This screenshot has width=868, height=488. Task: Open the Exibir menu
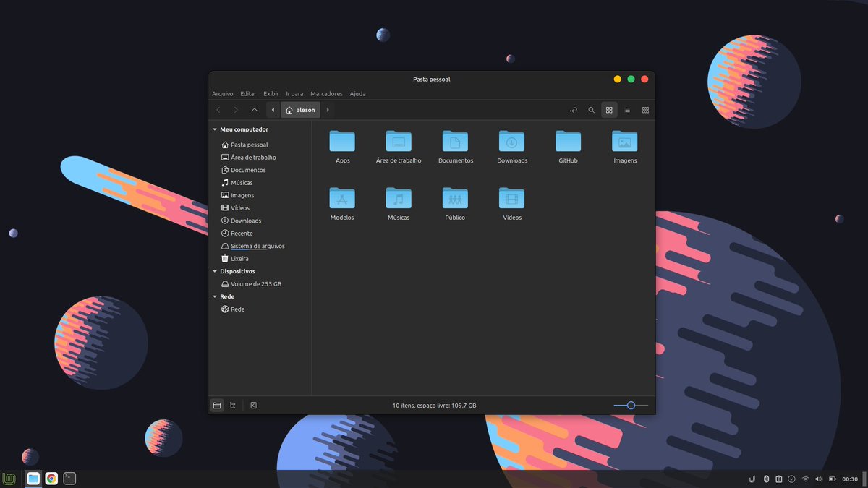271,93
